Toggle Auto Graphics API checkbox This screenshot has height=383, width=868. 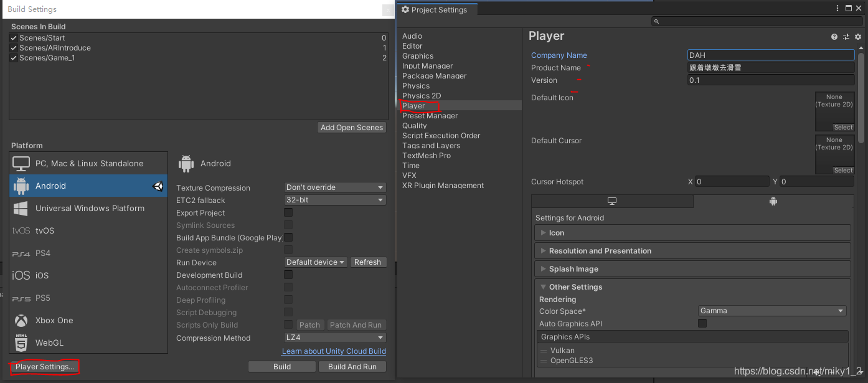point(702,323)
